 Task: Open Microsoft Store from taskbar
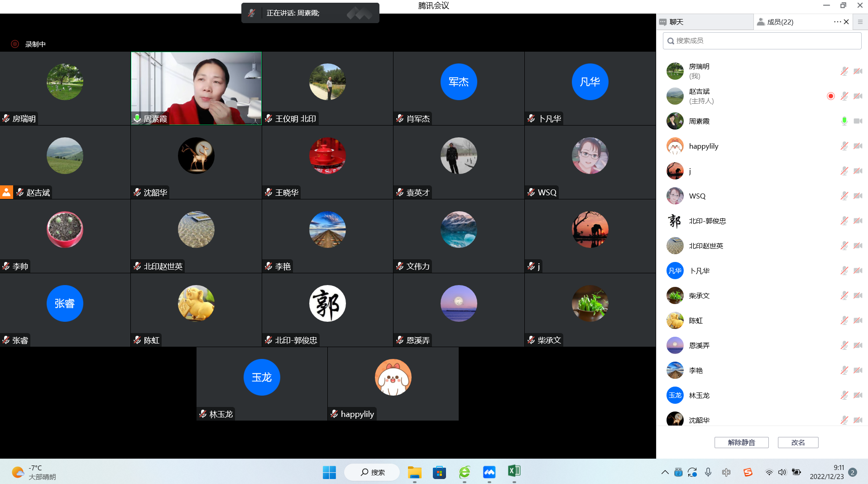point(439,472)
